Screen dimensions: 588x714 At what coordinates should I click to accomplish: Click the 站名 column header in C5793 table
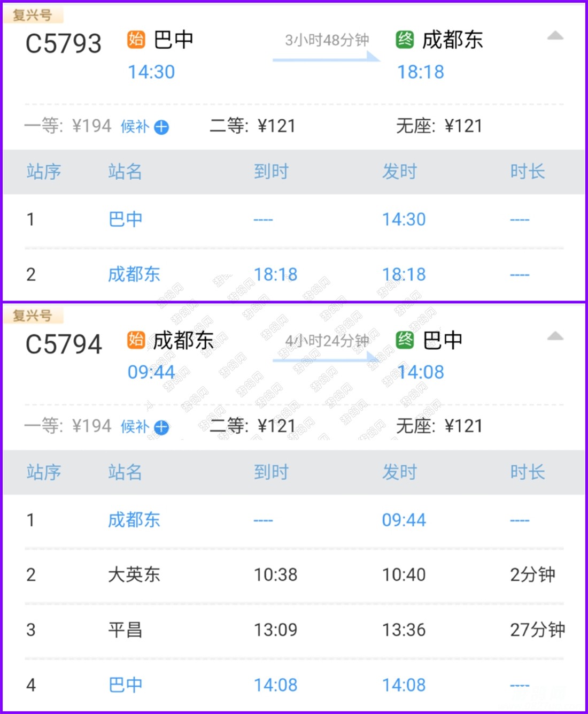(x=125, y=172)
